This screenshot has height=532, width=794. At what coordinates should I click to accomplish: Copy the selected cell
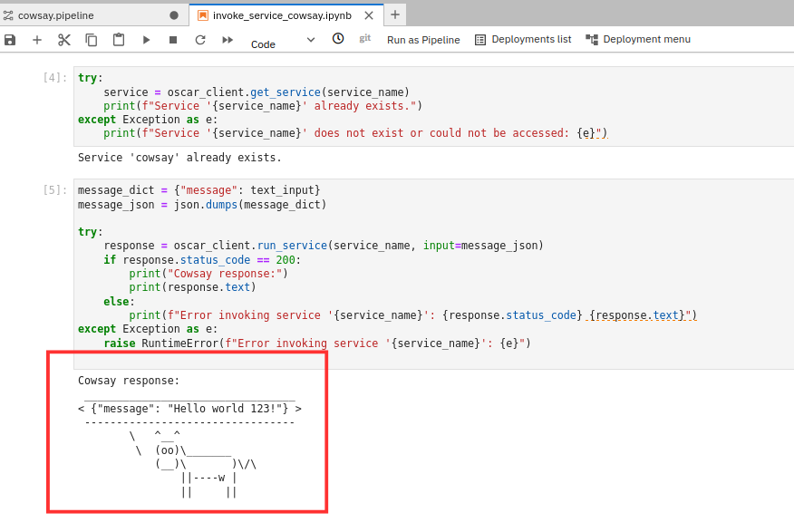[92, 40]
